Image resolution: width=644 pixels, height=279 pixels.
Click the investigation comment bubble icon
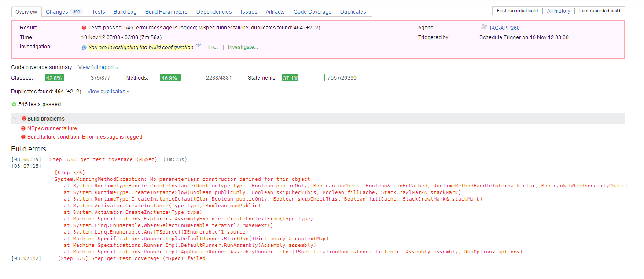tap(199, 45)
